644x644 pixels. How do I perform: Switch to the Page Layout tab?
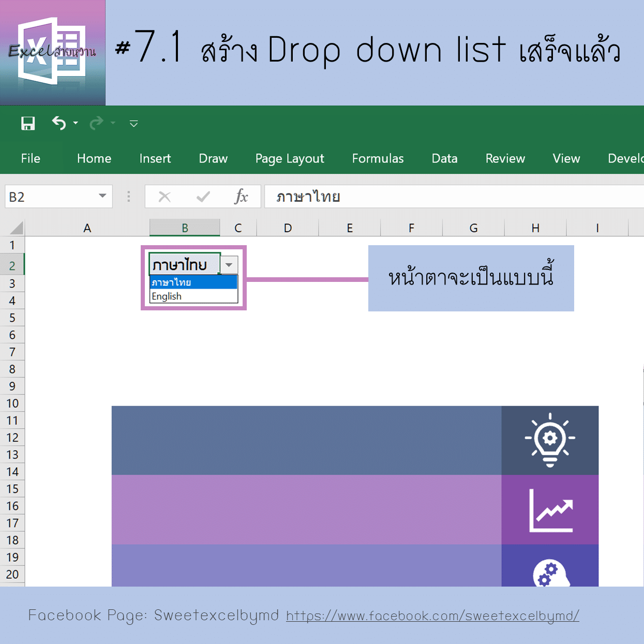tap(290, 159)
